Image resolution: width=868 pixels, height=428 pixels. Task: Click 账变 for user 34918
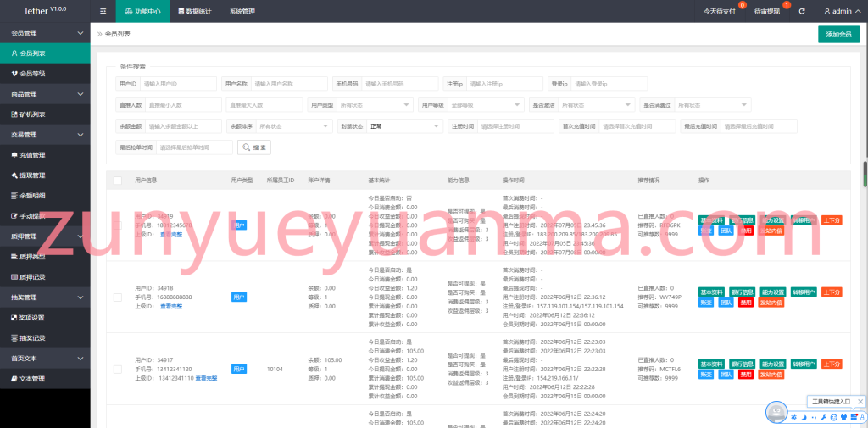[x=706, y=303]
